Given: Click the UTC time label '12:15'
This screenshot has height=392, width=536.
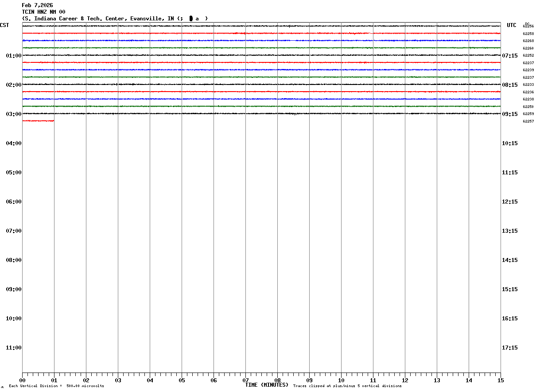Looking at the screenshot, I should click(510, 202).
